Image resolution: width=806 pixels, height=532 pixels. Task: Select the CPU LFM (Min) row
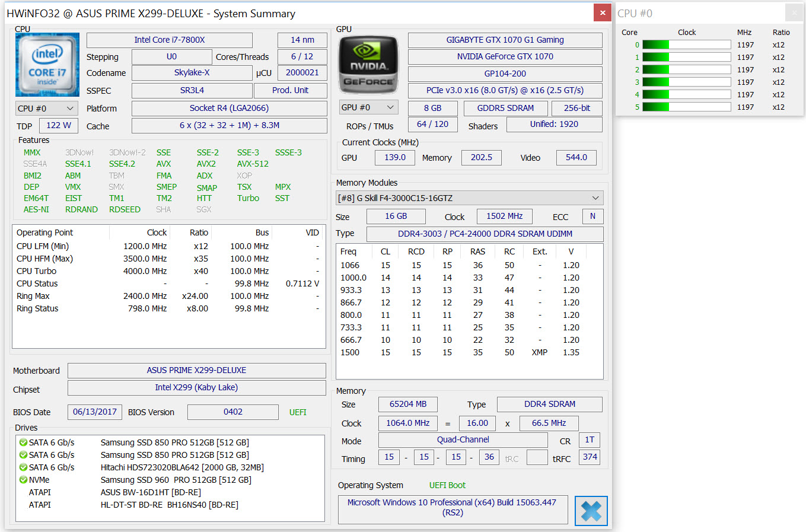[x=168, y=246]
